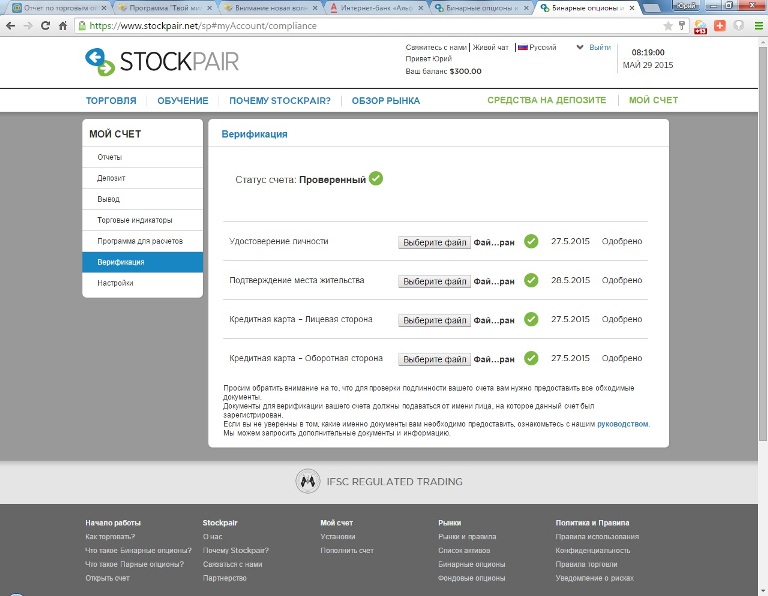Open the ОБУЧЕНИЕ menu item
The height and width of the screenshot is (596, 768).
tap(183, 101)
